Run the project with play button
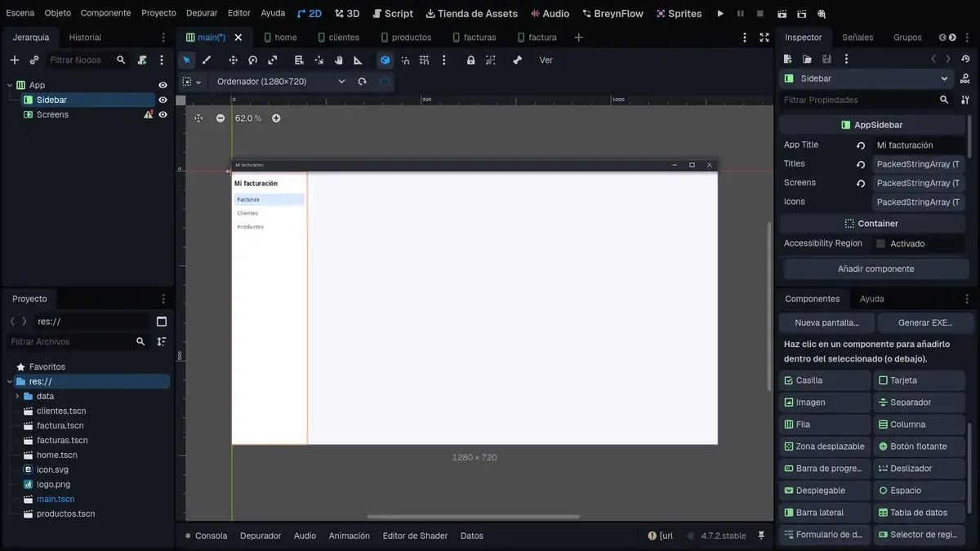This screenshot has width=980, height=551. coord(720,14)
